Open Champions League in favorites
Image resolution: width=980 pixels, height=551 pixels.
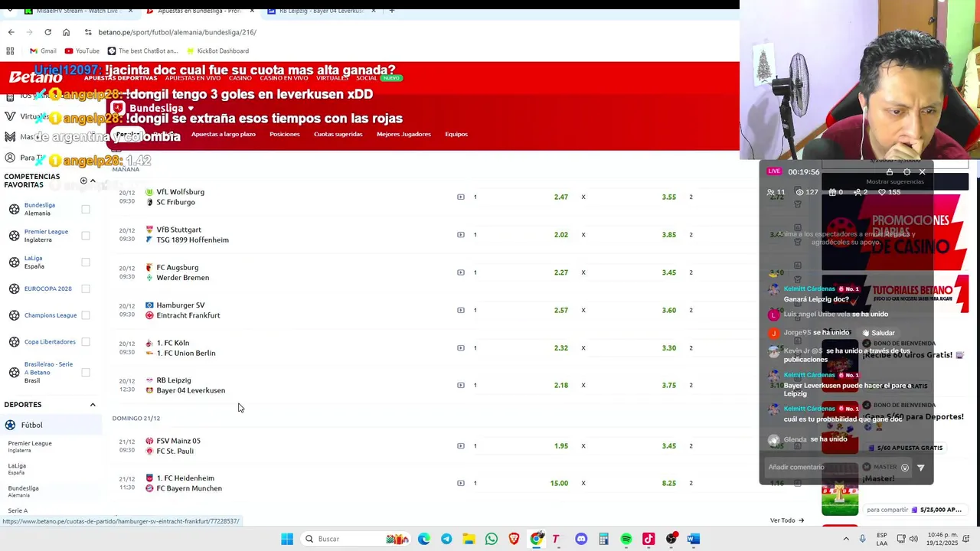(51, 315)
